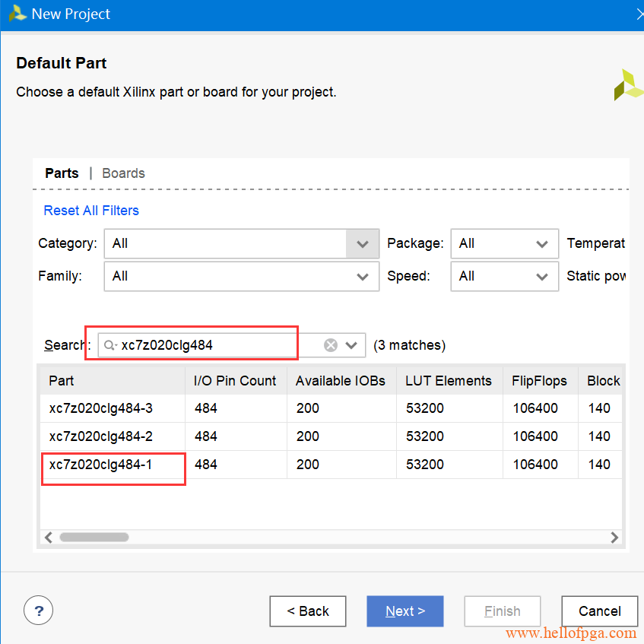The width and height of the screenshot is (644, 644).
Task: Proceed with the Next button
Action: coord(405,611)
